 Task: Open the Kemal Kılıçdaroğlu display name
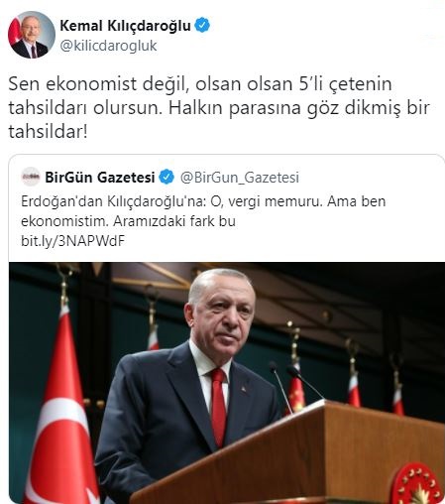[125, 26]
